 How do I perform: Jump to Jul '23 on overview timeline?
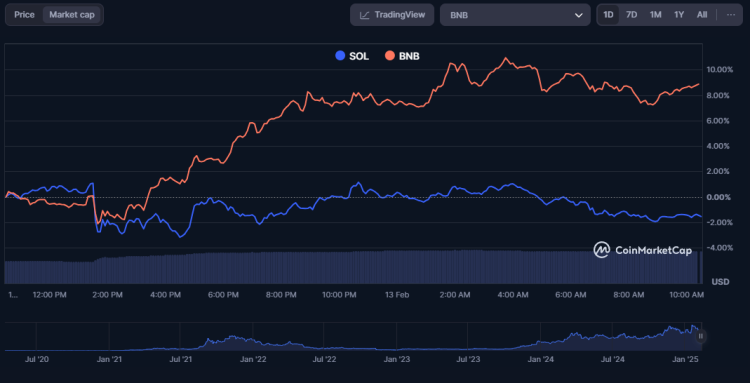tap(468, 359)
